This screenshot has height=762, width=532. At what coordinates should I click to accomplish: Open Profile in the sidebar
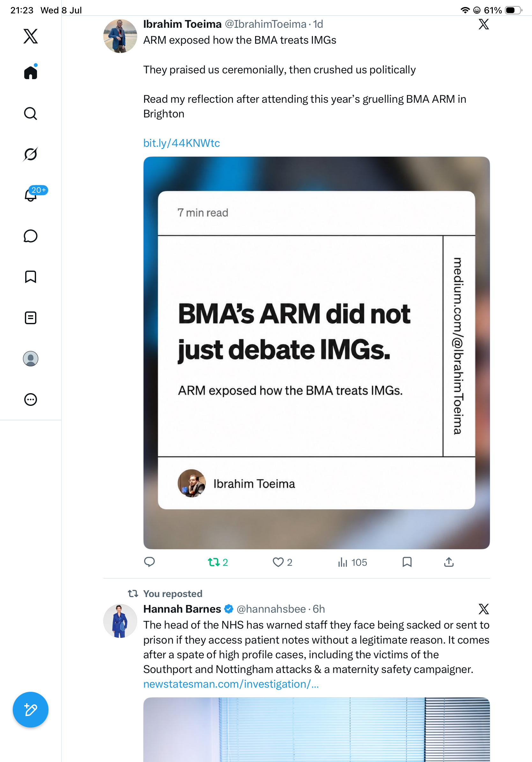pos(31,359)
